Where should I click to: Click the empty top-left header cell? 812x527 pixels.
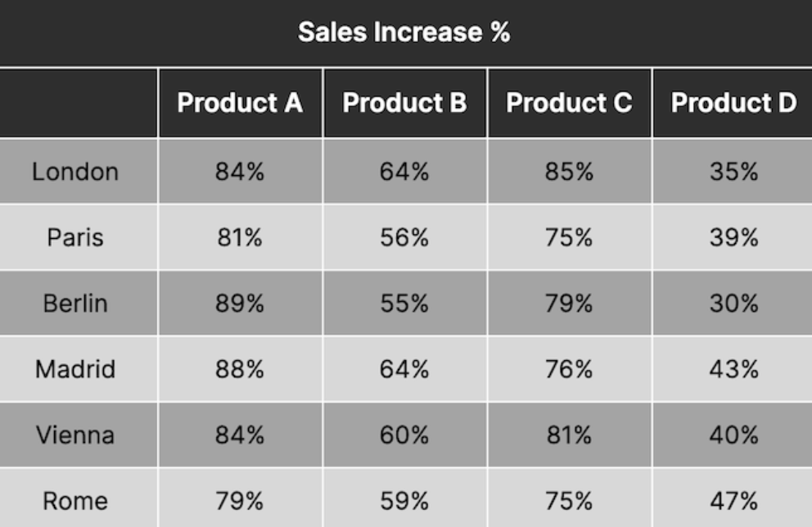pyautogui.click(x=79, y=103)
